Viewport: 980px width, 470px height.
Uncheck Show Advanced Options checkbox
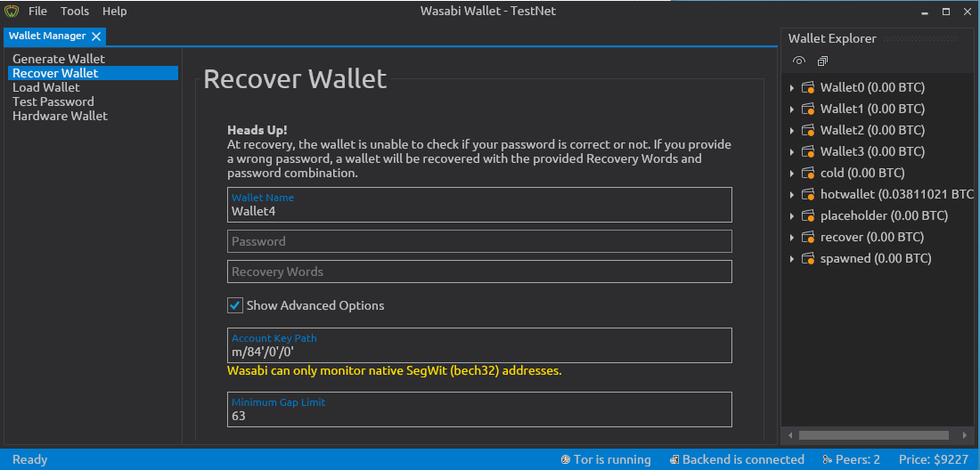(x=235, y=305)
